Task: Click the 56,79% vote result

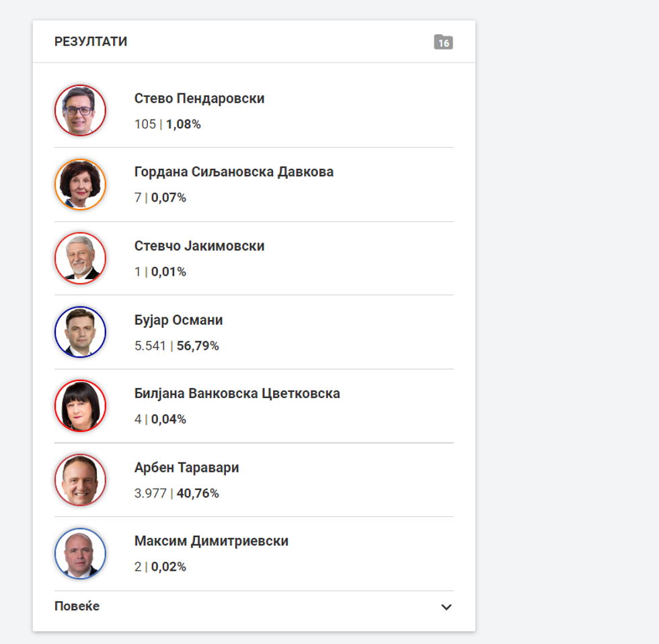Action: 198,346
